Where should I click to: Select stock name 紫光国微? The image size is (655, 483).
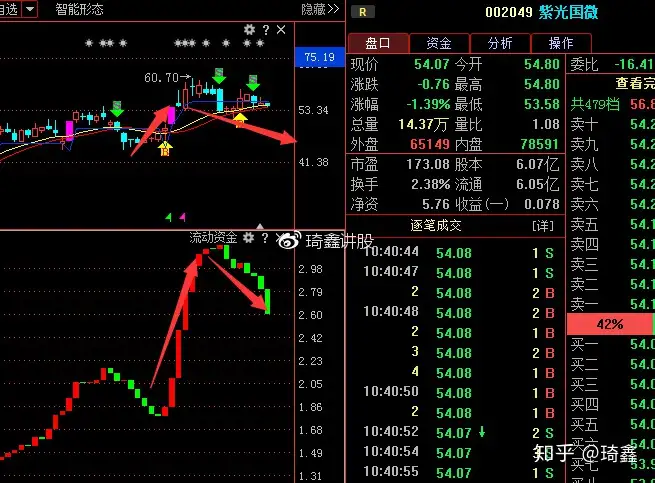[568, 12]
